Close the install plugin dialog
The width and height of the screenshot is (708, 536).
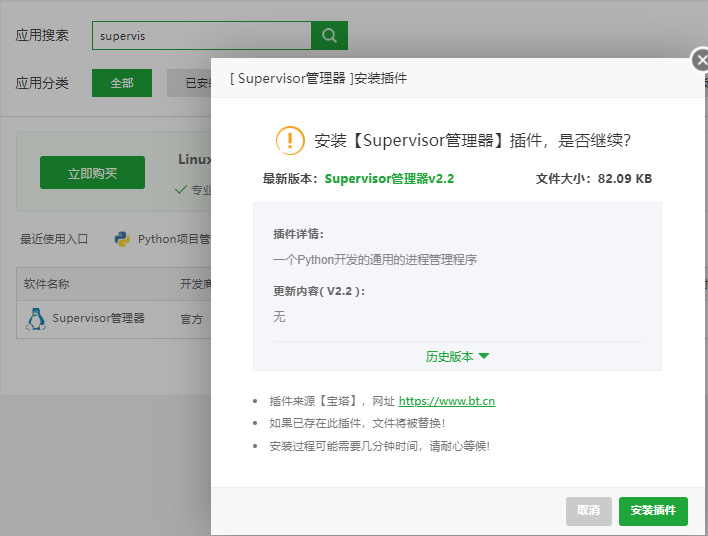click(x=701, y=60)
